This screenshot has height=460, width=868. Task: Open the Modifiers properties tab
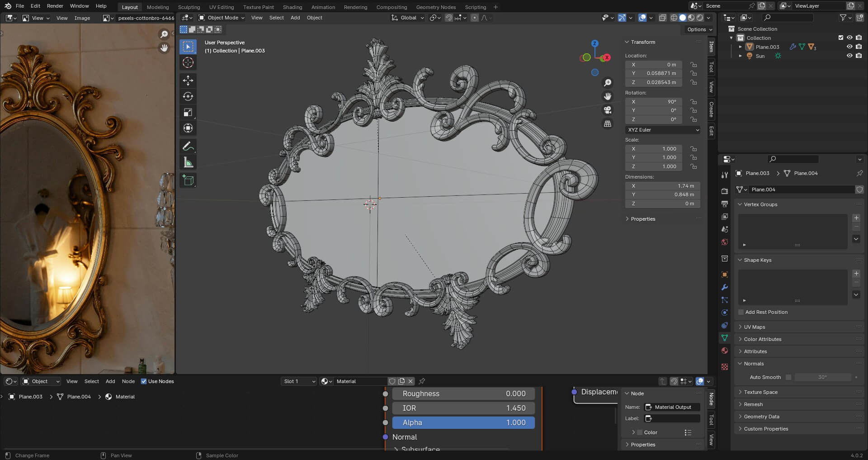point(725,287)
